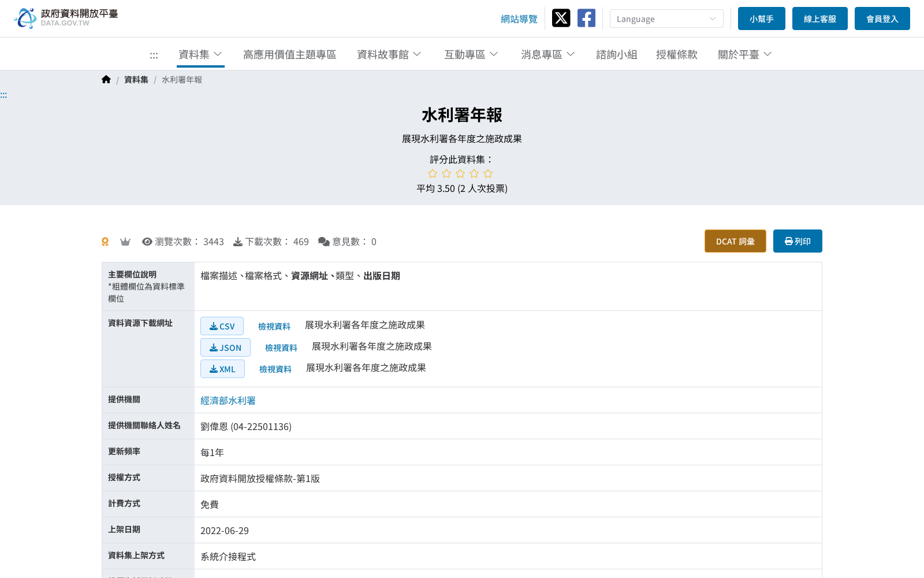Click the gold medal badge icon
The width and height of the screenshot is (924, 578).
105,242
